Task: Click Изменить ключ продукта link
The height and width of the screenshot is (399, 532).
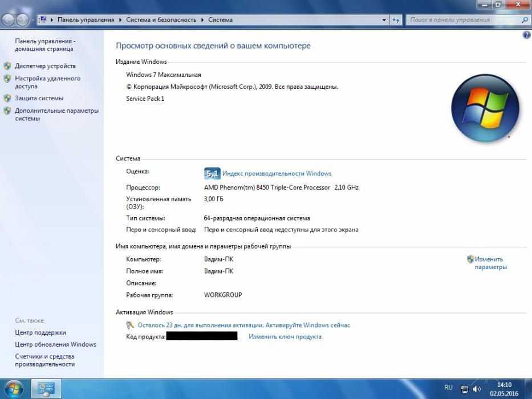Action: point(285,336)
